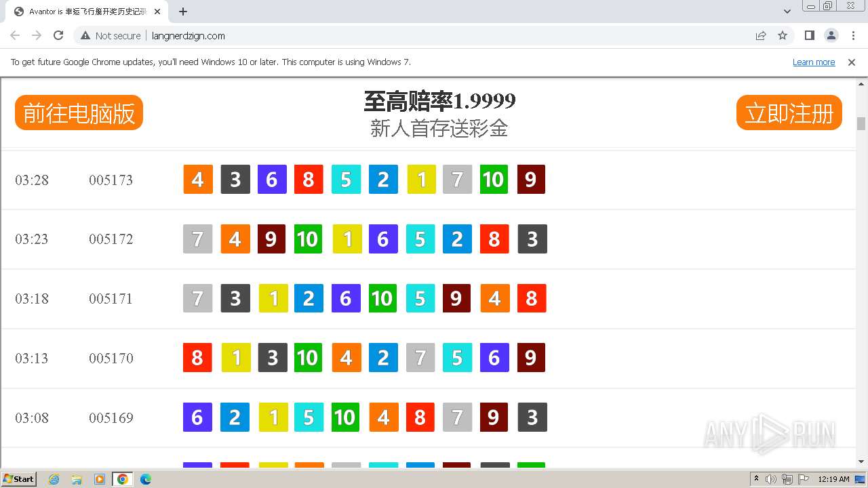868x488 pixels.
Task: Click red ball 8 in row 005172
Action: tap(494, 239)
